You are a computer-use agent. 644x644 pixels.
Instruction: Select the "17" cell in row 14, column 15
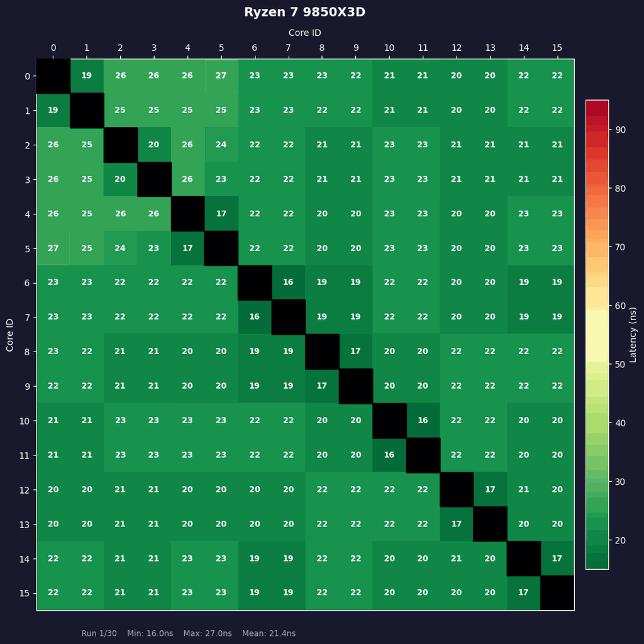[x=557, y=558]
